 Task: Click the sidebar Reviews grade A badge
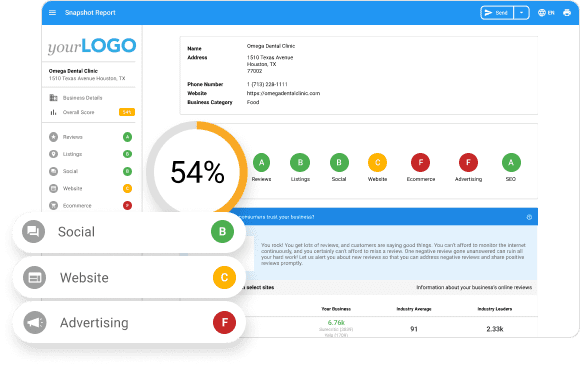pos(127,137)
